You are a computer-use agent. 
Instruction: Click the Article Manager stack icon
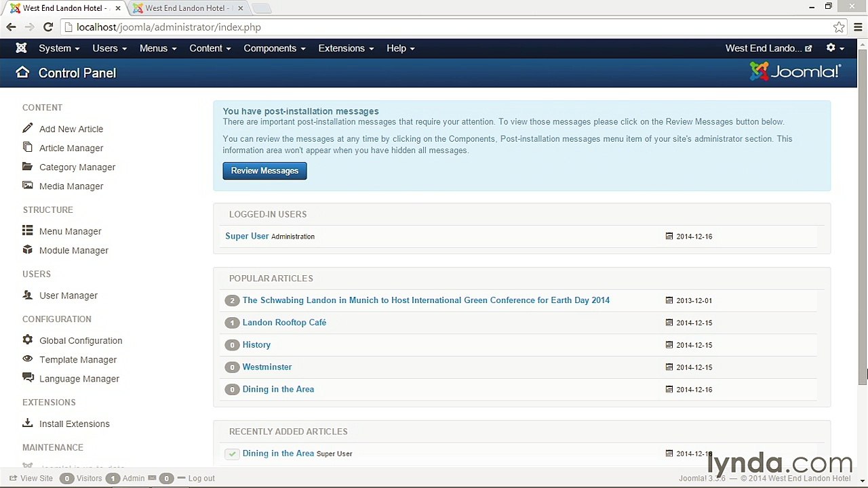[x=27, y=147]
